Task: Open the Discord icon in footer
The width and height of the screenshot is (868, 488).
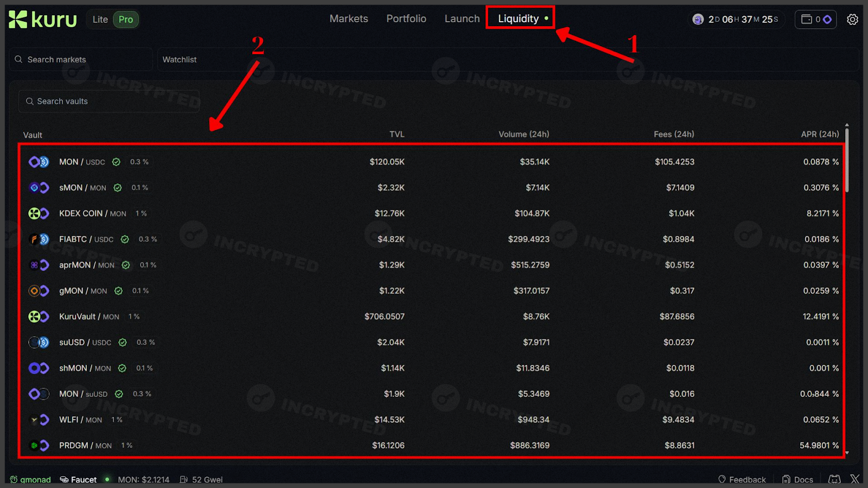Action: (834, 479)
